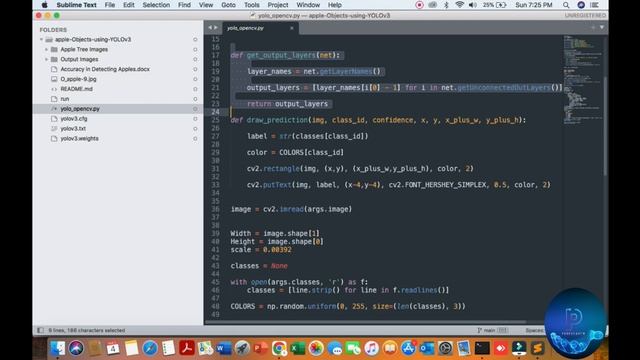Image resolution: width=640 pixels, height=360 pixels.
Task: Open yolov3.cfg from the folder list
Action: [74, 119]
